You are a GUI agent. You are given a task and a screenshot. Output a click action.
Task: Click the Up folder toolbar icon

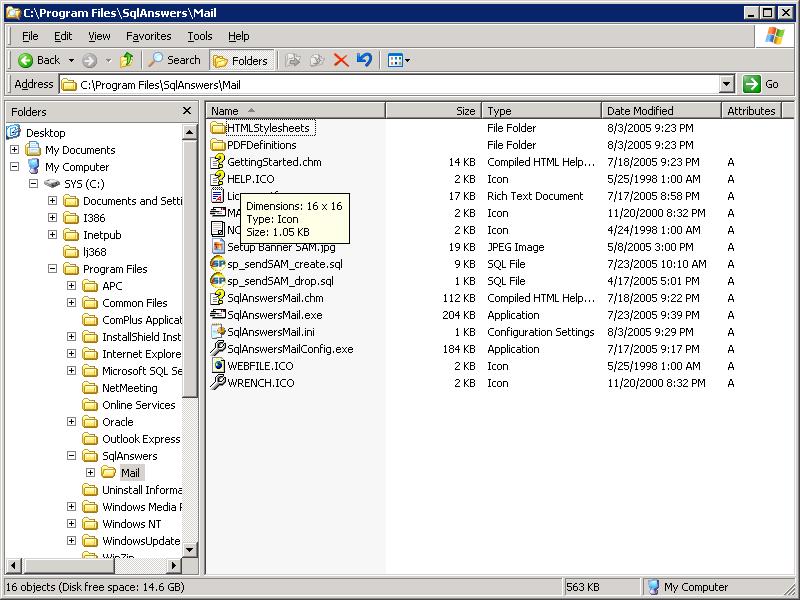(127, 60)
